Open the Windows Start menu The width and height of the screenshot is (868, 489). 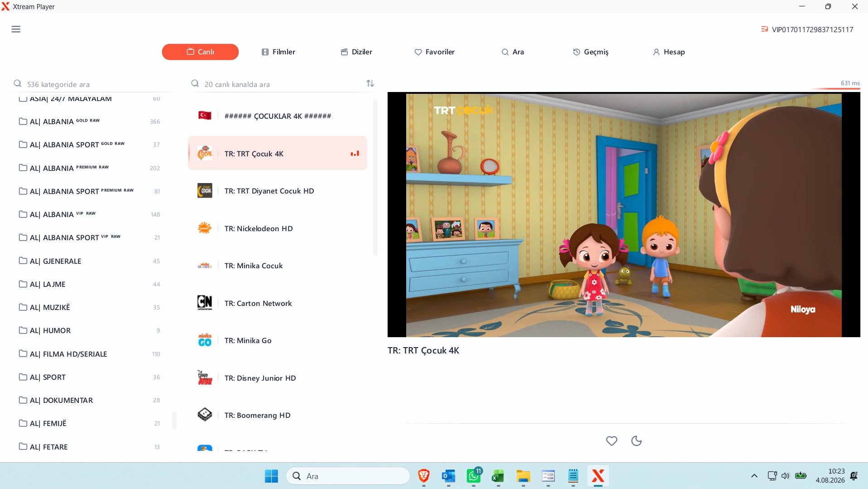coord(271,476)
